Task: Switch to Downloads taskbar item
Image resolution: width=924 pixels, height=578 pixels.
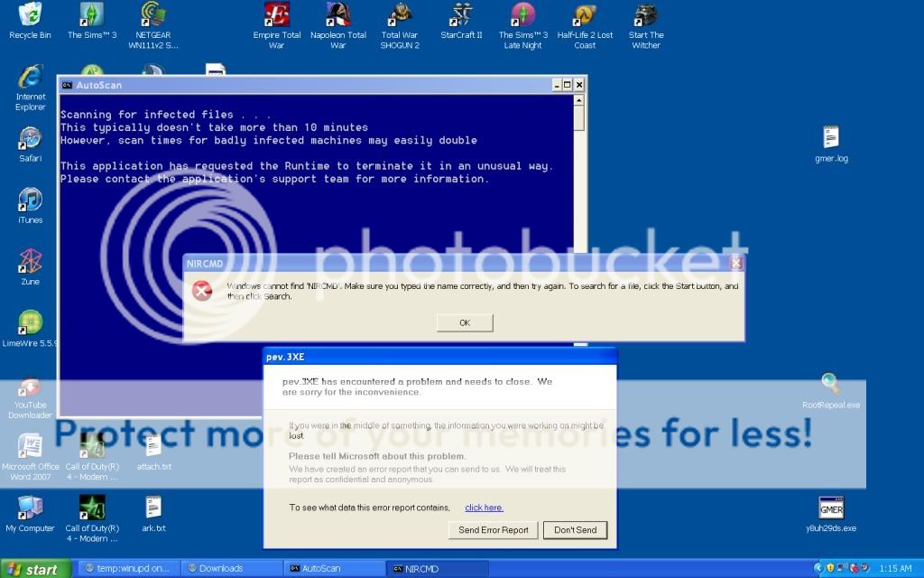Action: (230, 569)
